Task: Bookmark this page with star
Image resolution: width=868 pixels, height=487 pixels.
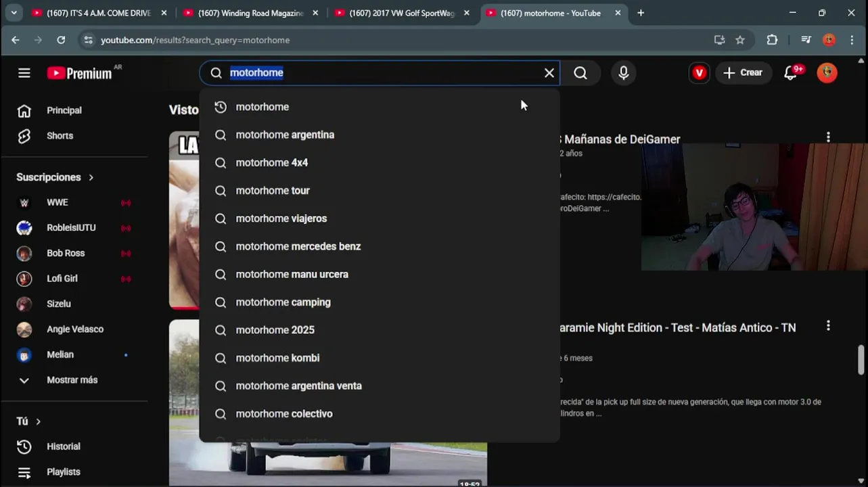Action: coord(740,40)
